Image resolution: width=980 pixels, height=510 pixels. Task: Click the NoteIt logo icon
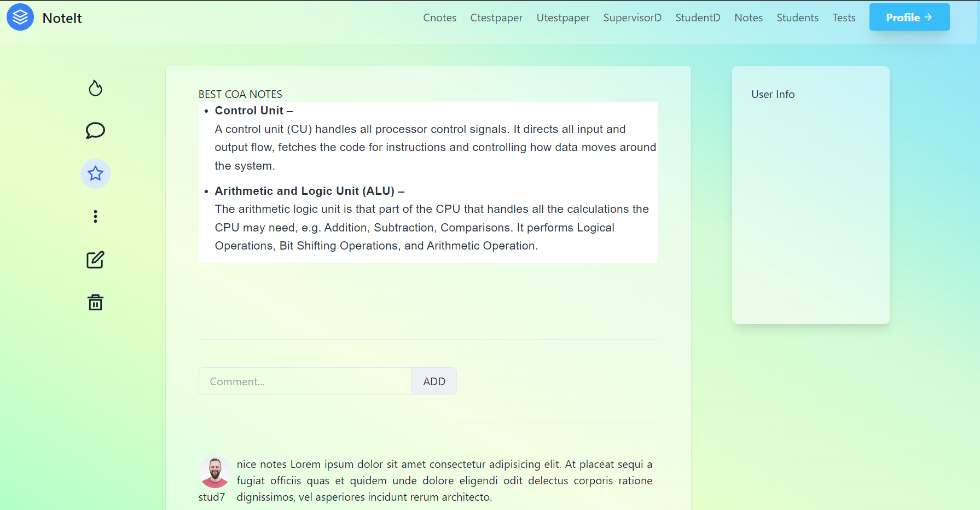[20, 17]
